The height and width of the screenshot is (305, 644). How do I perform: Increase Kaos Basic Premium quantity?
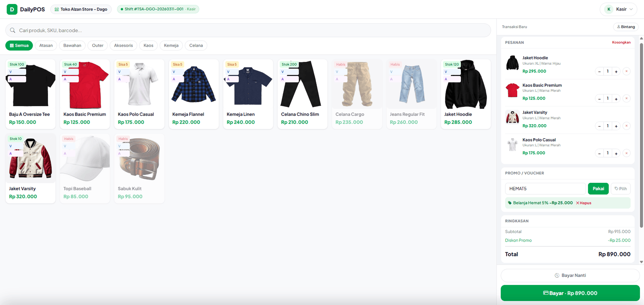point(616,99)
